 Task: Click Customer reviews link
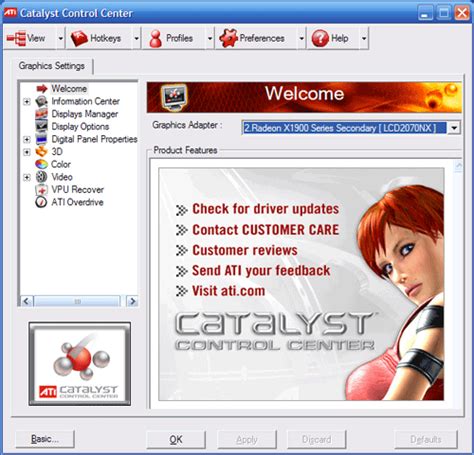245,250
